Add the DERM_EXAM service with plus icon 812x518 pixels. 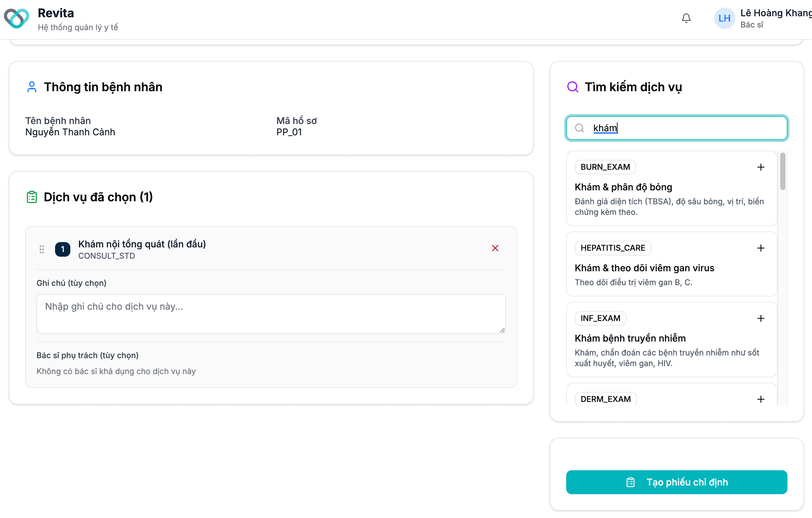coord(761,399)
